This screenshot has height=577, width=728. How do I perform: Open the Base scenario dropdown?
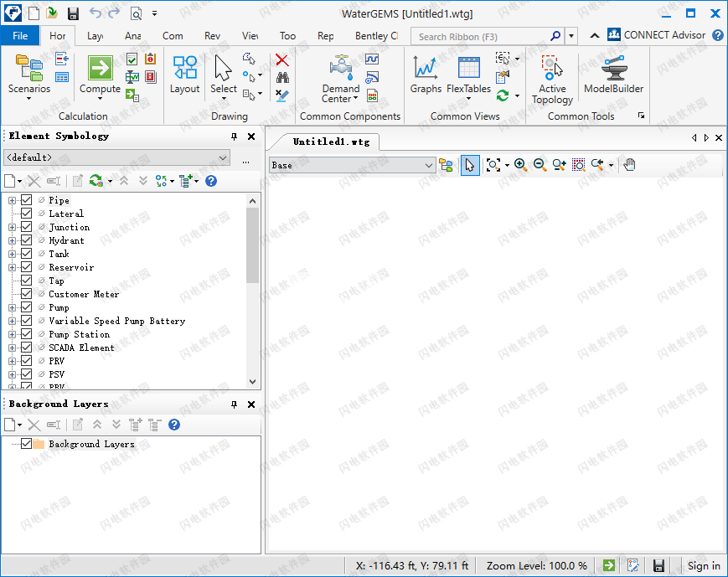coord(352,165)
